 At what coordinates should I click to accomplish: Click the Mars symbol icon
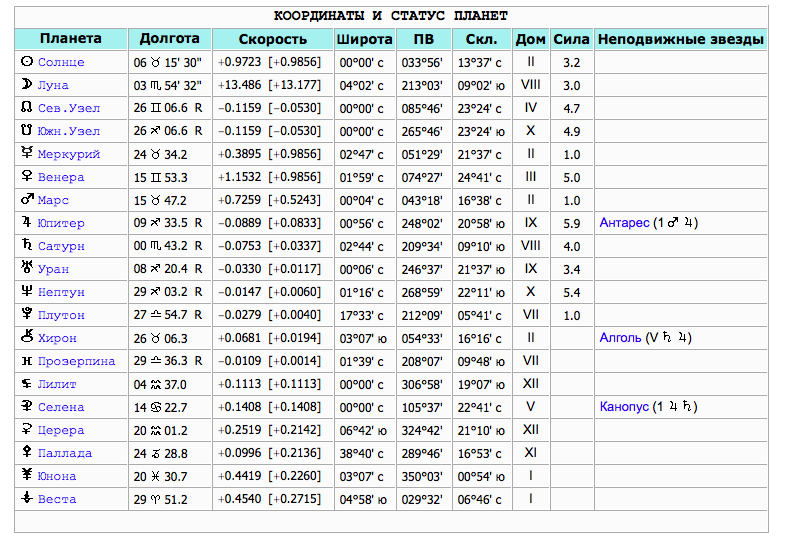[x=26, y=200]
